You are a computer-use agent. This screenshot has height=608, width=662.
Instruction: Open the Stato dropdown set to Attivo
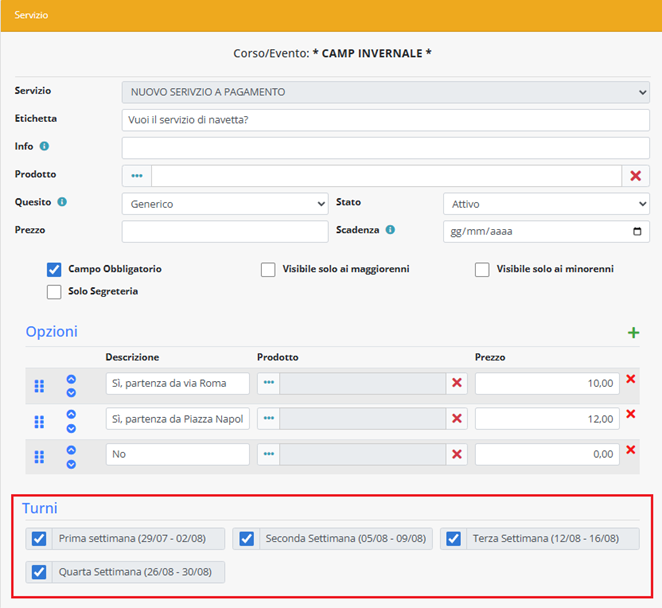click(545, 204)
